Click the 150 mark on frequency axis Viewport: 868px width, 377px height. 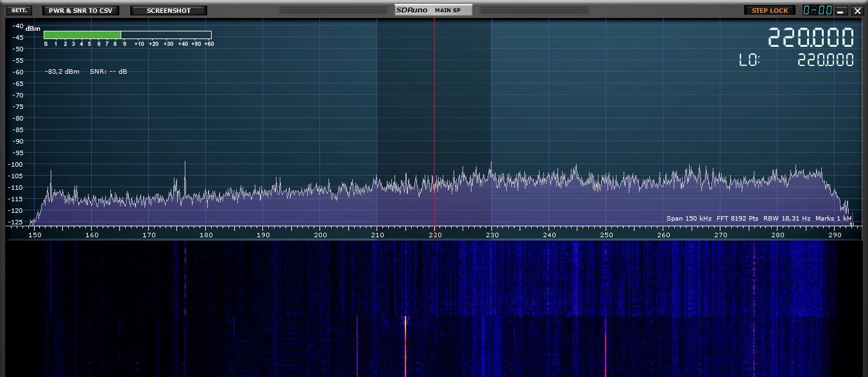(x=35, y=235)
